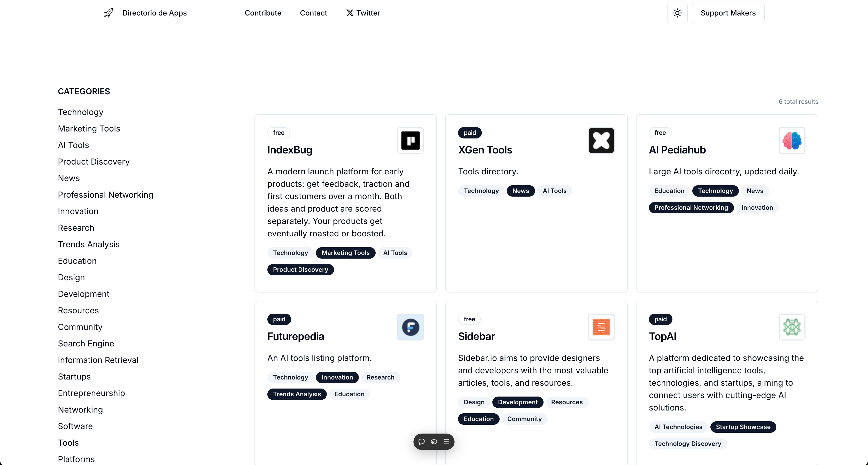Open the Contribute nav item
The image size is (868, 465).
pos(263,13)
